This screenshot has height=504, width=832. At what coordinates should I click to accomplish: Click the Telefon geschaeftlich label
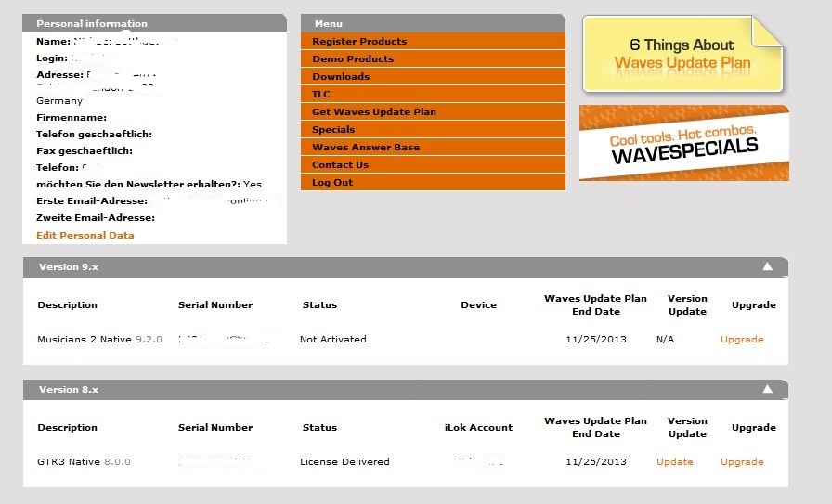tap(94, 135)
